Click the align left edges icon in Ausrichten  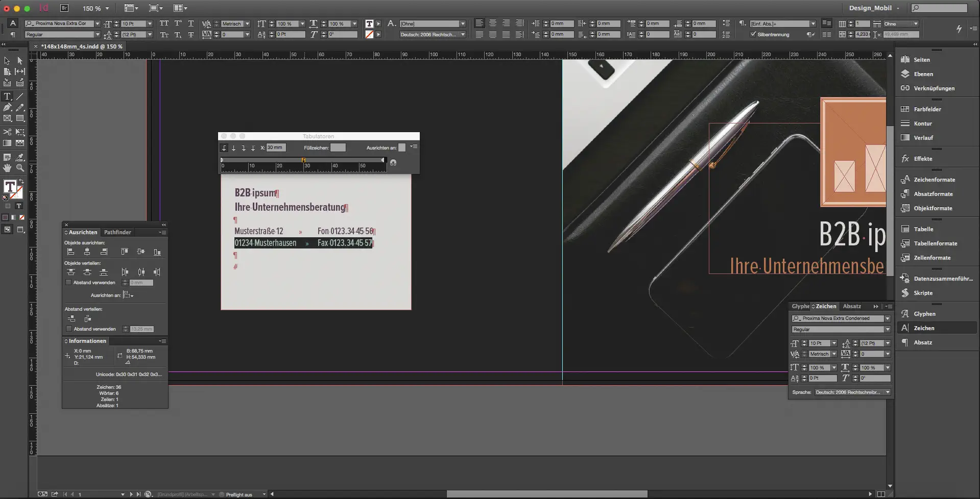point(71,252)
